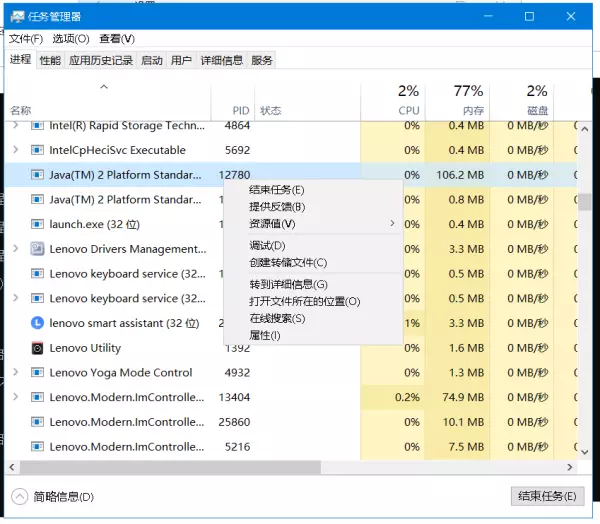Click the horizontal scrollbar right arrow
The image size is (600, 524).
tap(570, 467)
